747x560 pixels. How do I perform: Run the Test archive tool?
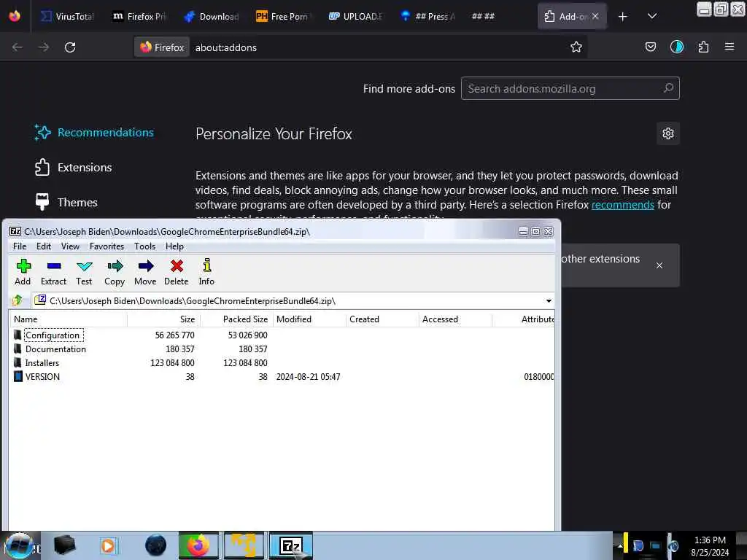click(x=84, y=272)
